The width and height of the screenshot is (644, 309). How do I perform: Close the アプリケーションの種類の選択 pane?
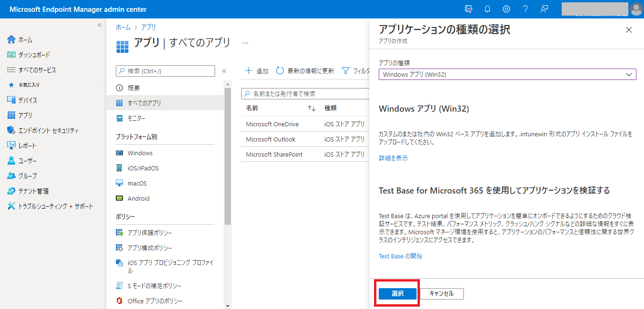point(629,30)
